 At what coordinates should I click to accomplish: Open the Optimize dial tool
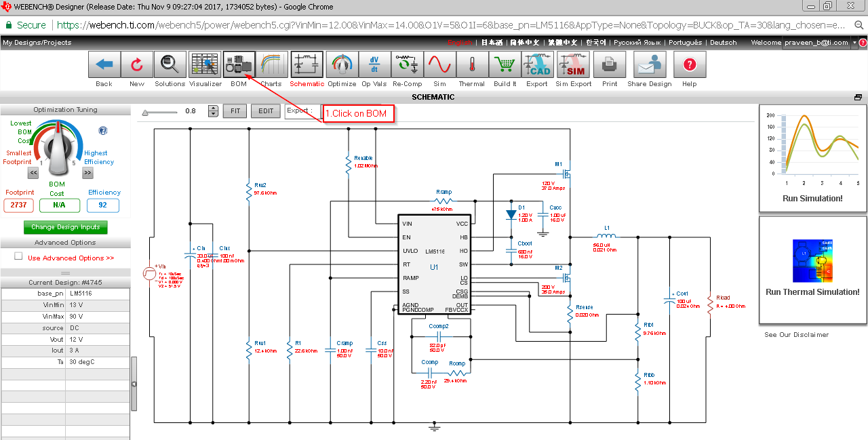point(342,65)
